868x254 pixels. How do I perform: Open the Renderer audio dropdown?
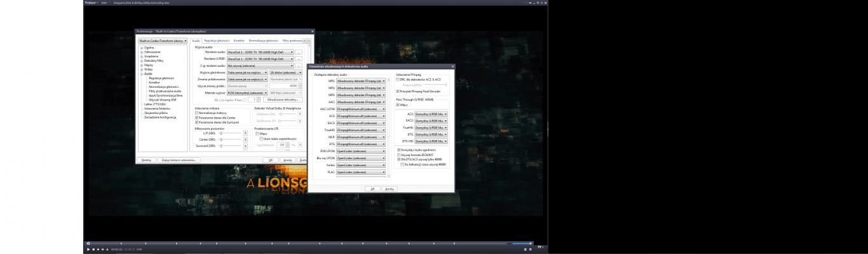click(x=261, y=52)
